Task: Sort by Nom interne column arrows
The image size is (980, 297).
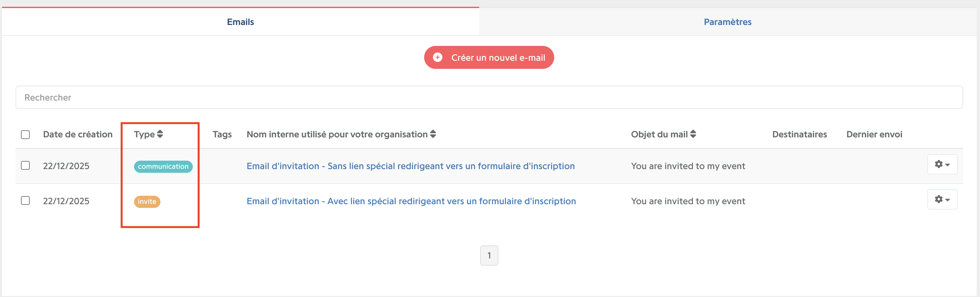Action: (x=433, y=134)
